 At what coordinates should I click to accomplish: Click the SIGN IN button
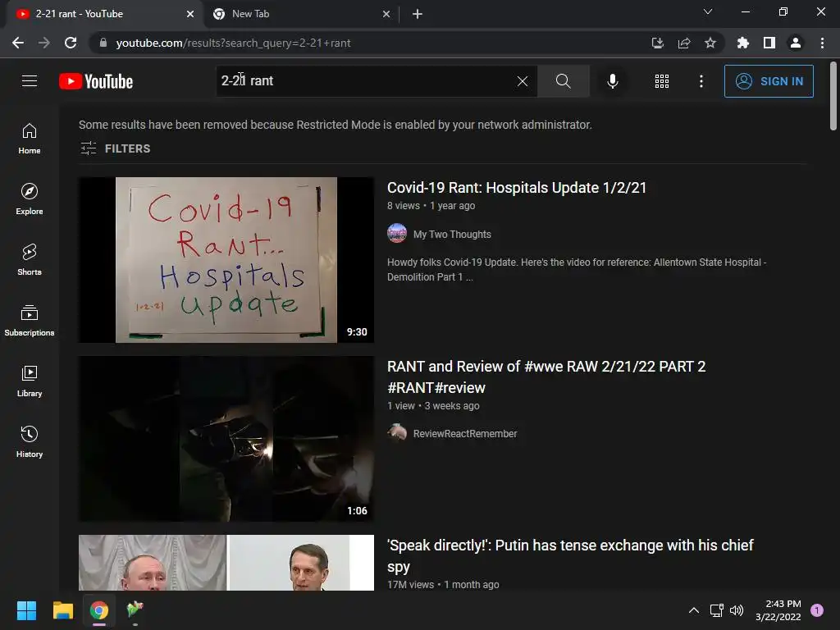tap(769, 81)
